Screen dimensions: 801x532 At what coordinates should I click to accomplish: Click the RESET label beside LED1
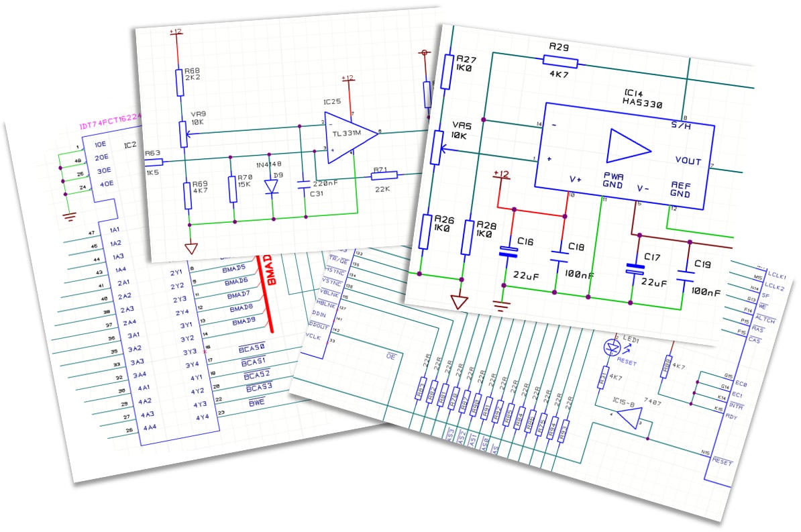(x=627, y=362)
